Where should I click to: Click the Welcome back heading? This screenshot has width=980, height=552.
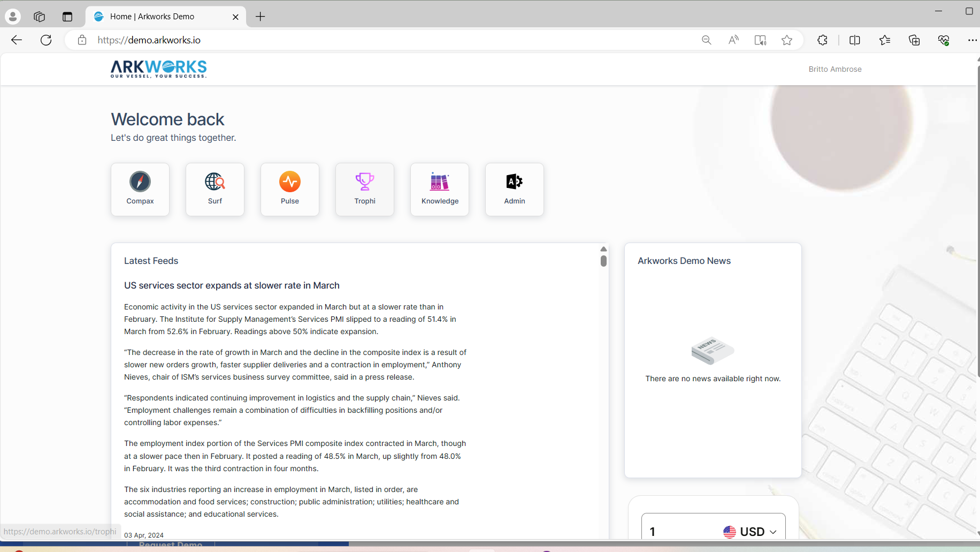coord(167,119)
